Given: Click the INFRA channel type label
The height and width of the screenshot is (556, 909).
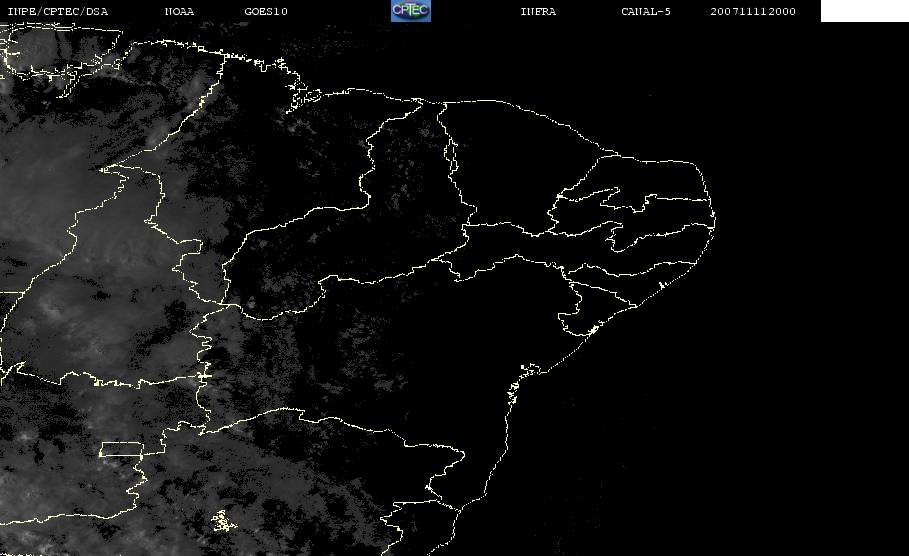Looking at the screenshot, I should click(x=538, y=12).
